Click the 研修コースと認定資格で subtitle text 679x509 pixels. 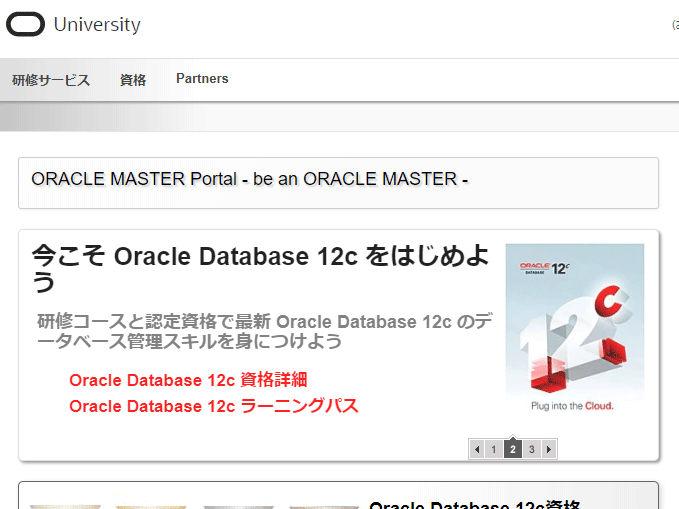point(265,331)
